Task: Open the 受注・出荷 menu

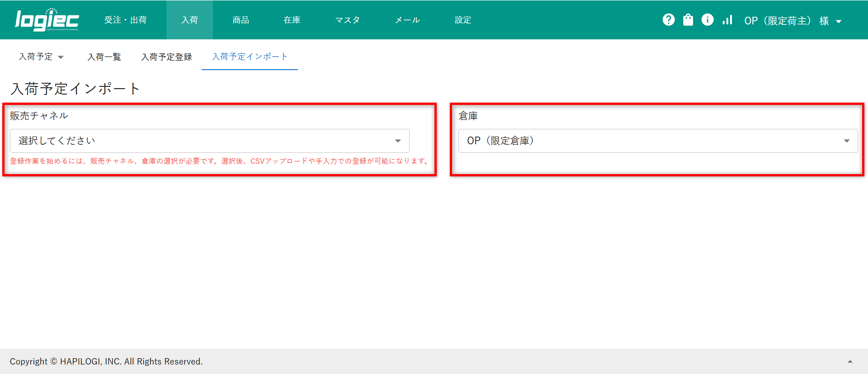Action: click(x=125, y=20)
